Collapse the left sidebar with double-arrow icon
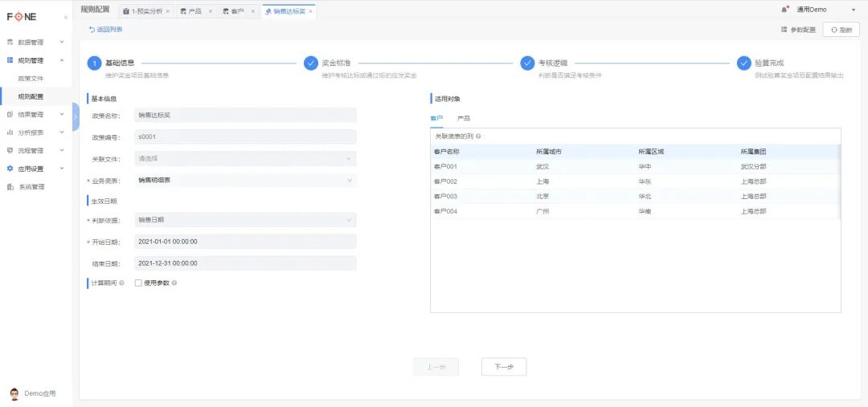 pyautogui.click(x=66, y=18)
